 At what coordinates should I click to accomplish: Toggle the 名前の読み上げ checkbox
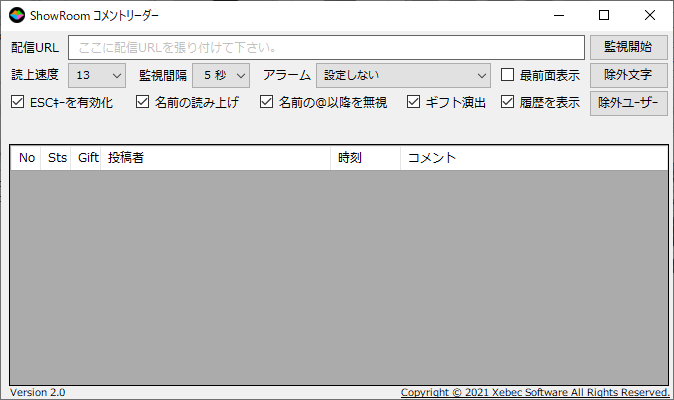[x=142, y=102]
